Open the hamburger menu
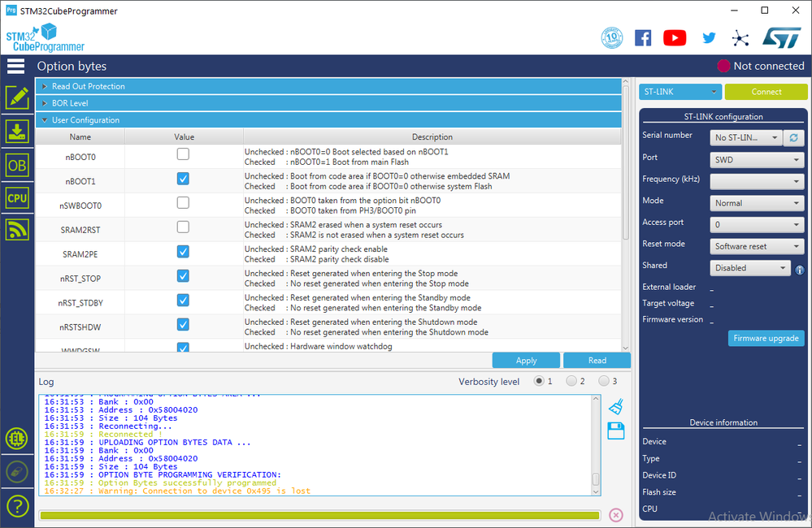The width and height of the screenshot is (812, 528). pos(15,67)
